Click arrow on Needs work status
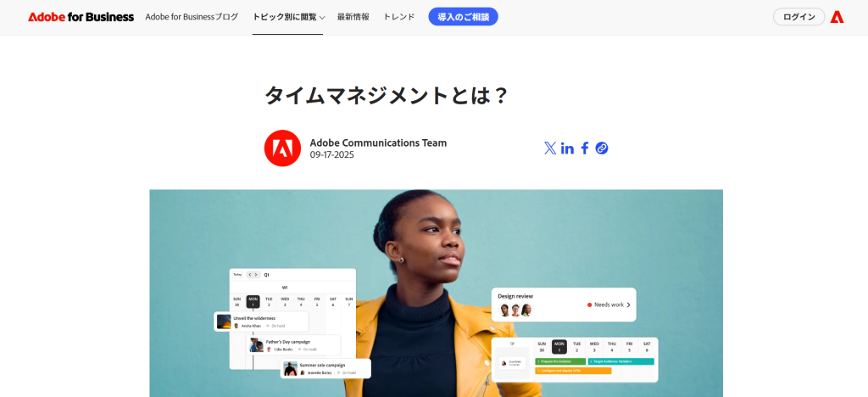This screenshot has height=397, width=868. (628, 305)
